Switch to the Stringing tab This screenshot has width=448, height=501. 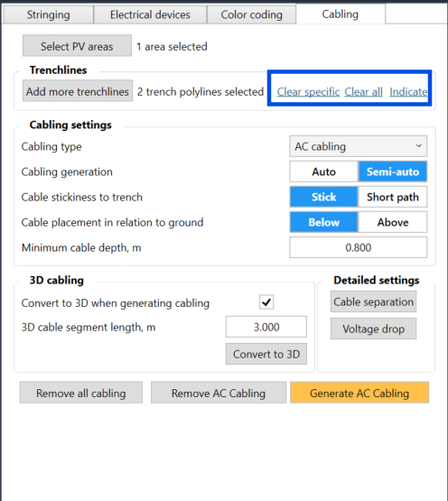point(48,14)
